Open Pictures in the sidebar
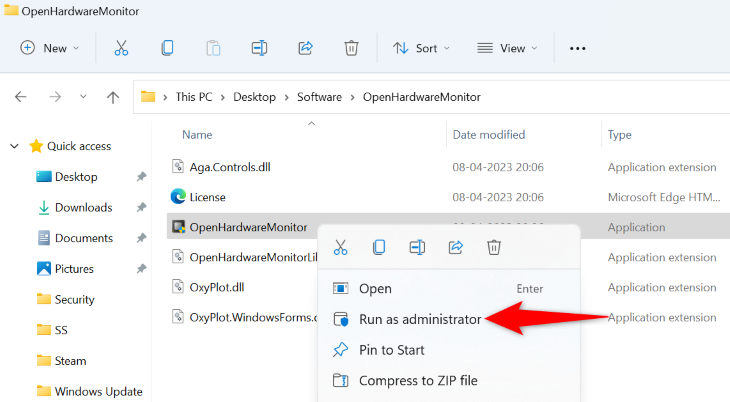This screenshot has width=730, height=402. 74,269
